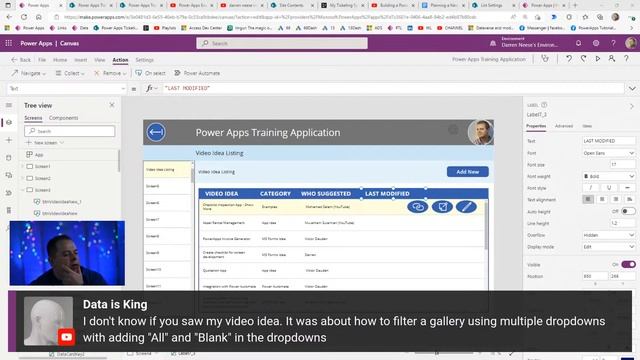Open Power Automate icon in left rail
Viewport: 640px width, 360px height.
(9, 193)
